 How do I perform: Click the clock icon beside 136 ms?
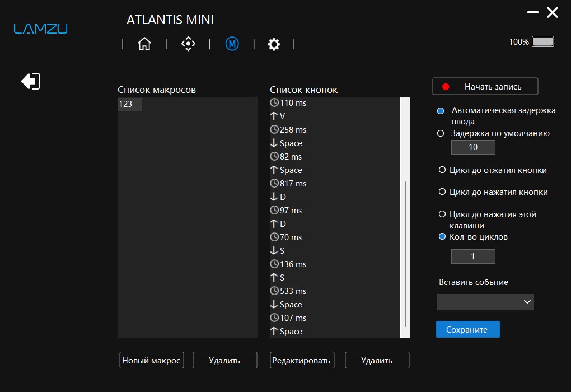(x=274, y=264)
